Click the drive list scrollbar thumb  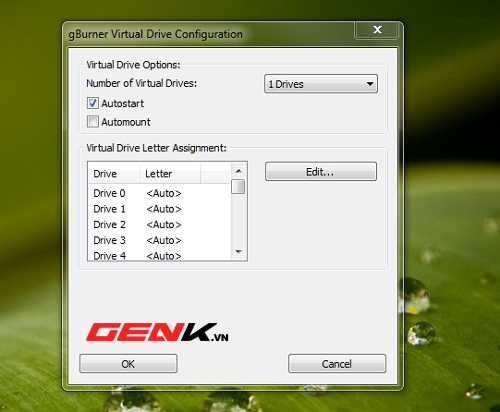(238, 187)
